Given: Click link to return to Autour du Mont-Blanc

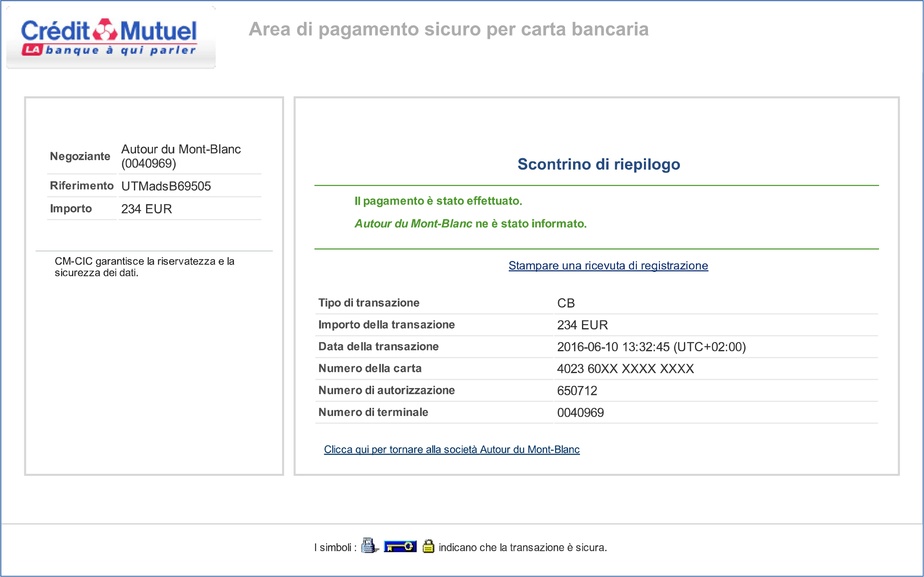Looking at the screenshot, I should (x=452, y=450).
